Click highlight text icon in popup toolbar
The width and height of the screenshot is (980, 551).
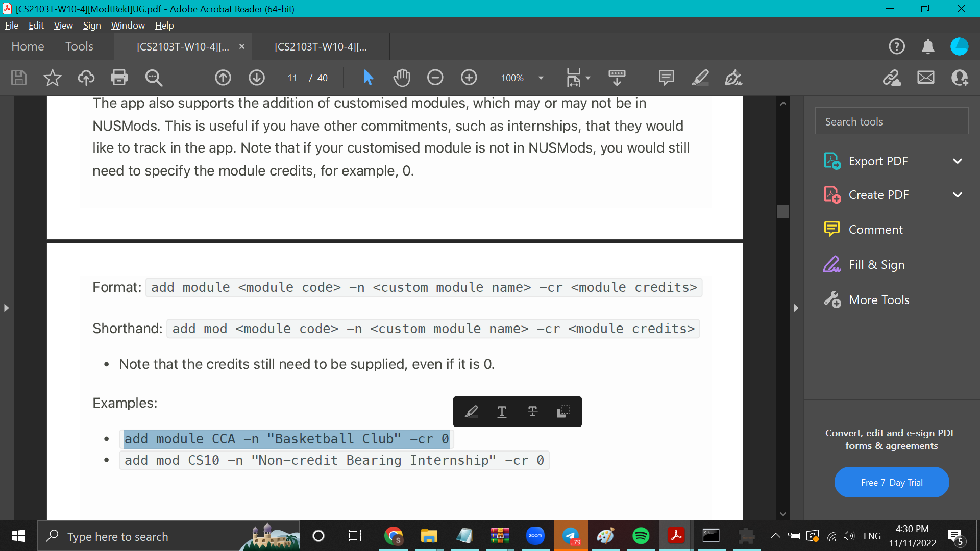pos(471,411)
